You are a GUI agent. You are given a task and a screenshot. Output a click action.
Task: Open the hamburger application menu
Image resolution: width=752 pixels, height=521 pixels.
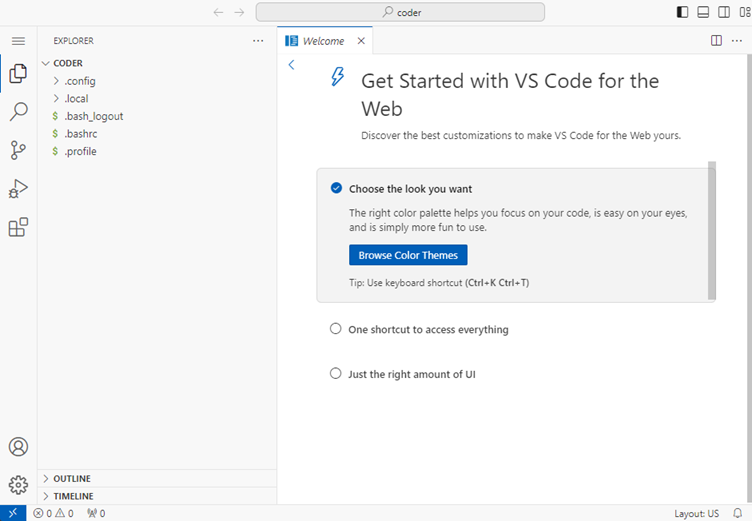18,41
